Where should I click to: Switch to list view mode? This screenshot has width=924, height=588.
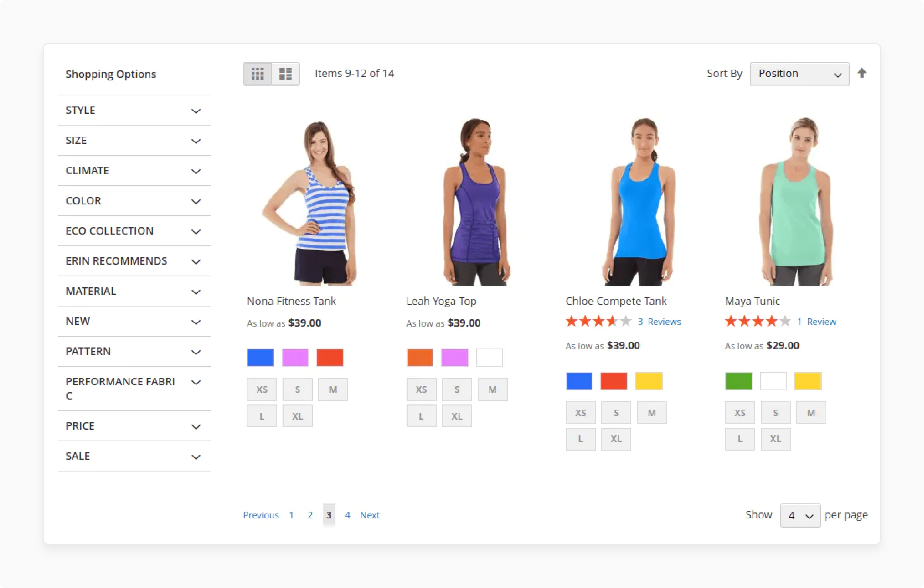[285, 74]
